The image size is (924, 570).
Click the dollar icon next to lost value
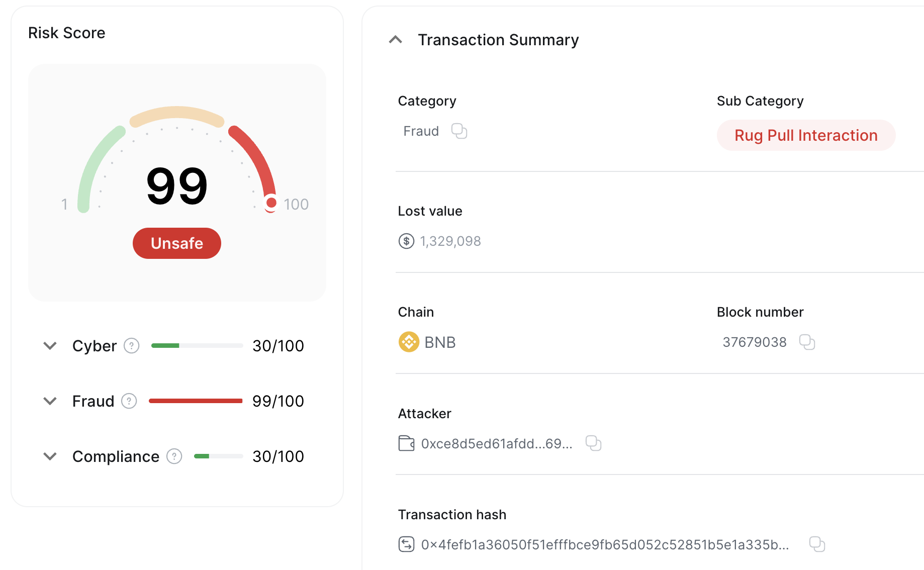[x=406, y=241]
